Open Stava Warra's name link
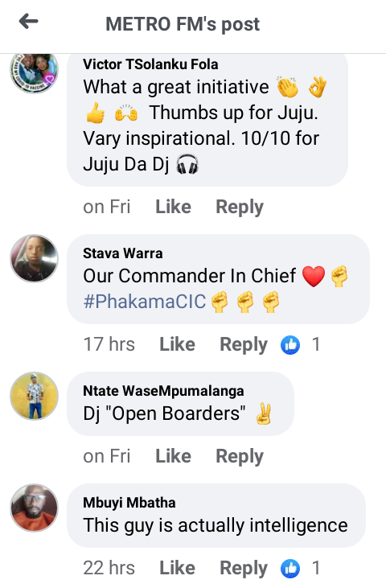 point(123,253)
